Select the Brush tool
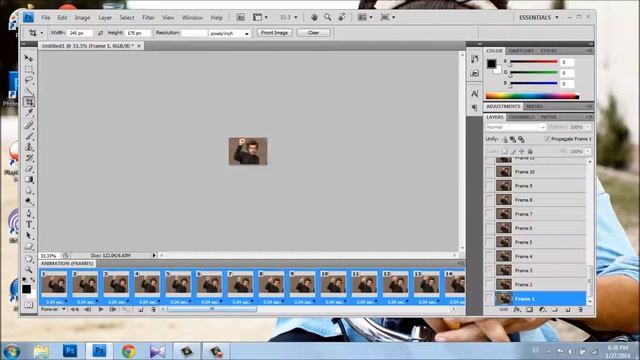640x360 pixels. [x=29, y=136]
